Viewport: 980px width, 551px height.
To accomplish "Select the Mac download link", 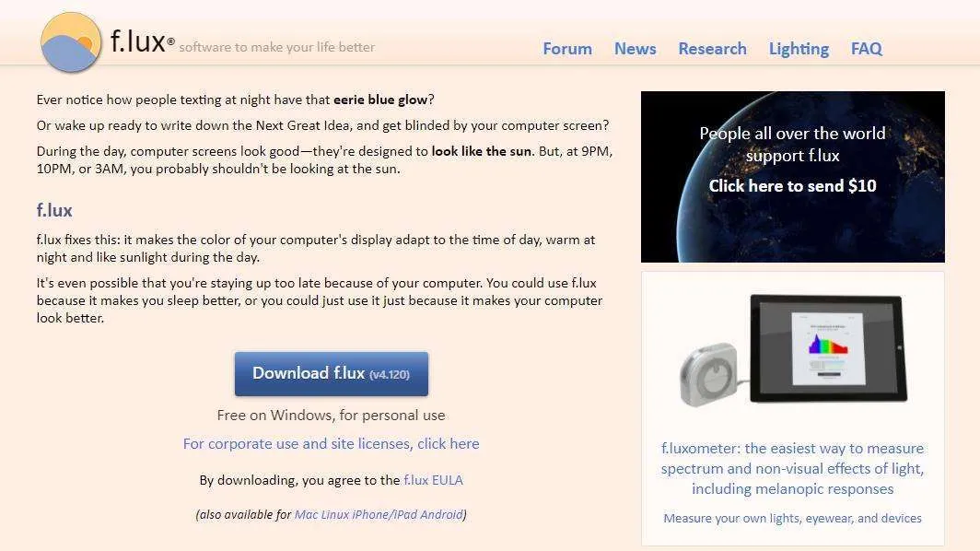I will click(306, 514).
